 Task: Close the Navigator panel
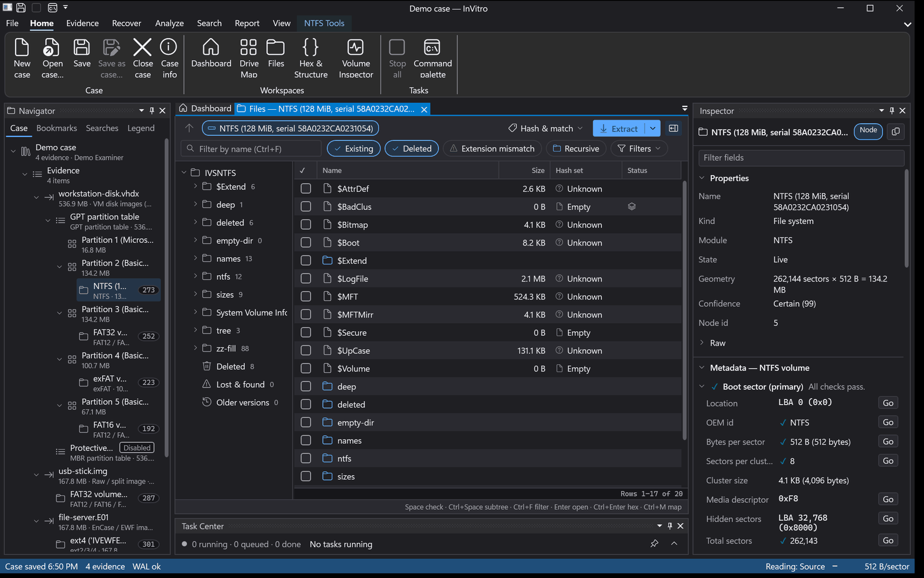[x=162, y=110]
